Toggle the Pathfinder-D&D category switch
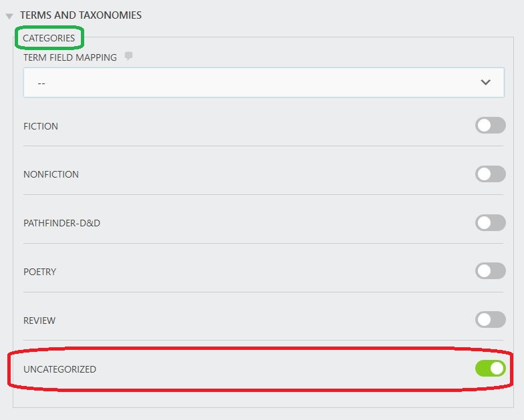 point(490,223)
